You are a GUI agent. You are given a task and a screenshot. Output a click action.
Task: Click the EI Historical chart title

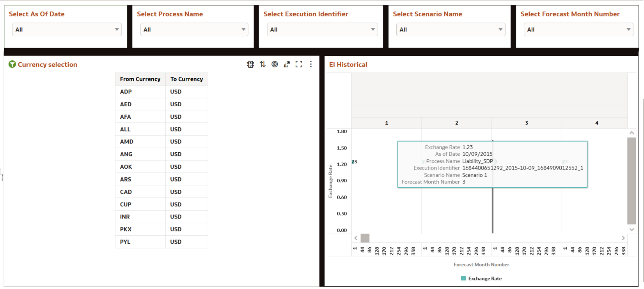pyautogui.click(x=348, y=65)
